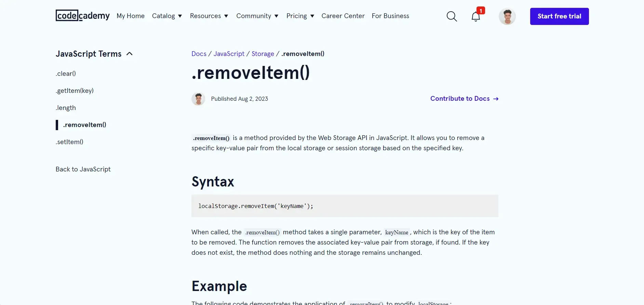Viewport: 644px width, 305px height.
Task: Click Start free trial button
Action: click(x=559, y=16)
